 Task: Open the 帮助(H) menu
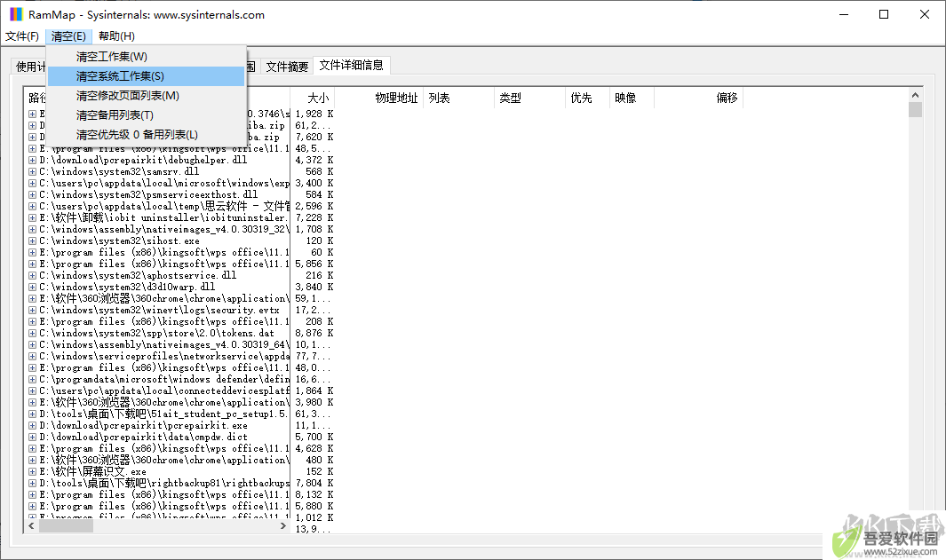click(116, 36)
